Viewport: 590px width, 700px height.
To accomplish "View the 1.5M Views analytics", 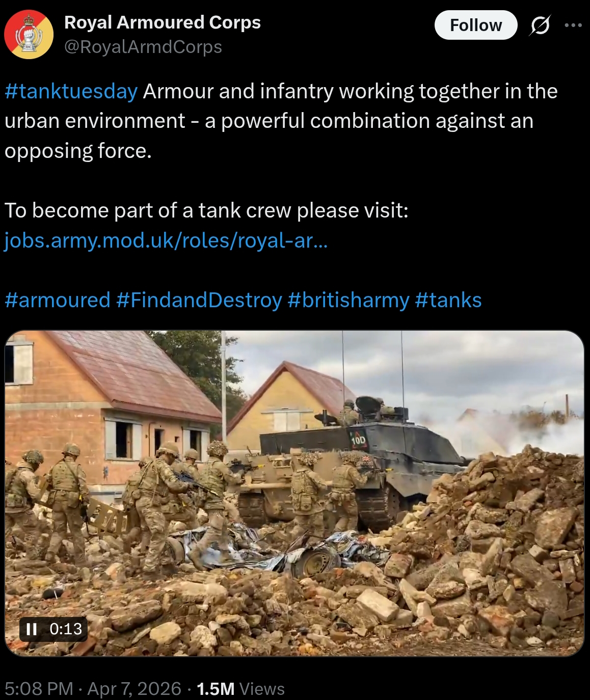I will 240,689.
